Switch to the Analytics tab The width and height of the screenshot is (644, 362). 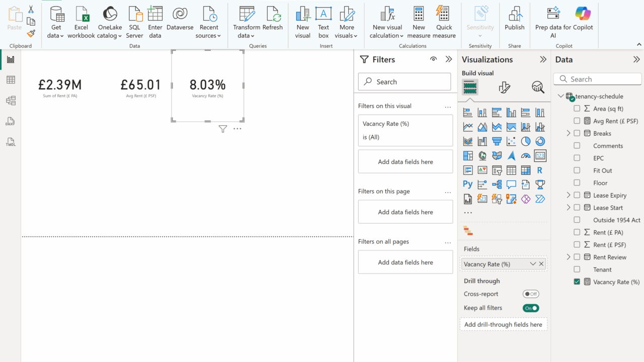tap(538, 87)
